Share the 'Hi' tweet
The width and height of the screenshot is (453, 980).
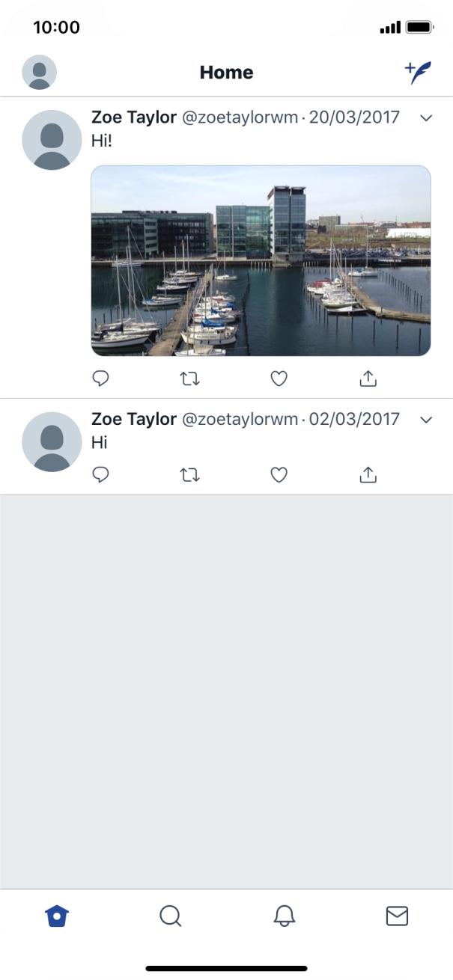pyautogui.click(x=367, y=474)
